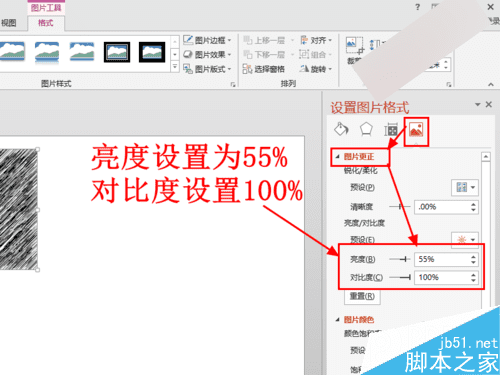Click 图片工具 picture tools contextual tab
500x375 pixels.
click(46, 8)
